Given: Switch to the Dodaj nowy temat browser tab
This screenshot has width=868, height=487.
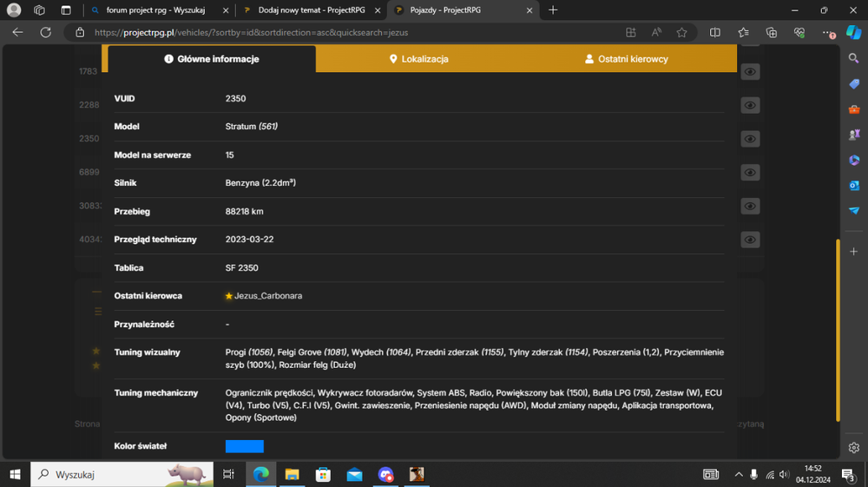Looking at the screenshot, I should (x=311, y=10).
